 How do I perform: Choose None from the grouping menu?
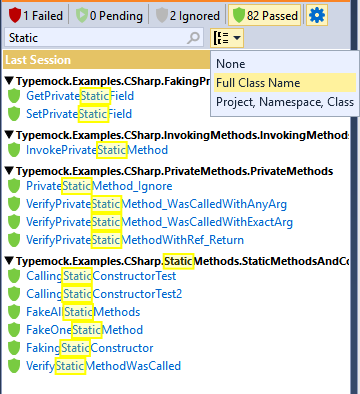[x=231, y=64]
